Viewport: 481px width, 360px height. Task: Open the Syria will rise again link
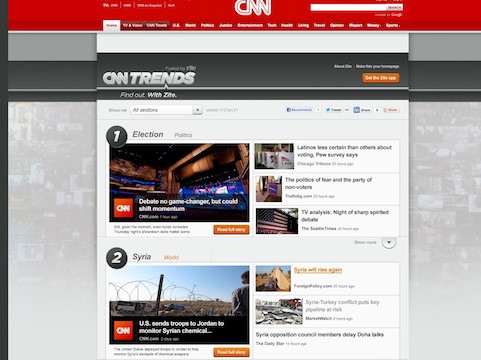(318, 270)
